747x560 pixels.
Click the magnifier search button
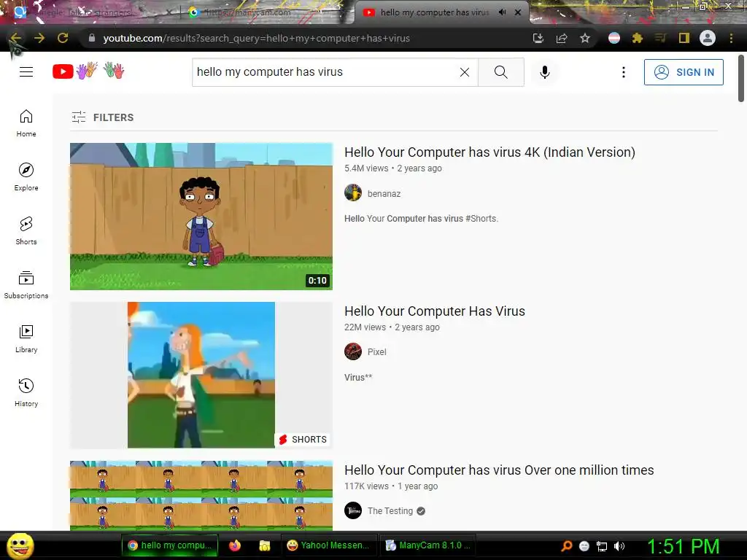click(500, 72)
